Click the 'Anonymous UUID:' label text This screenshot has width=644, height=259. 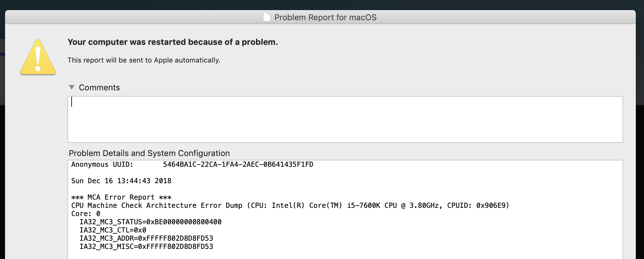coord(102,165)
